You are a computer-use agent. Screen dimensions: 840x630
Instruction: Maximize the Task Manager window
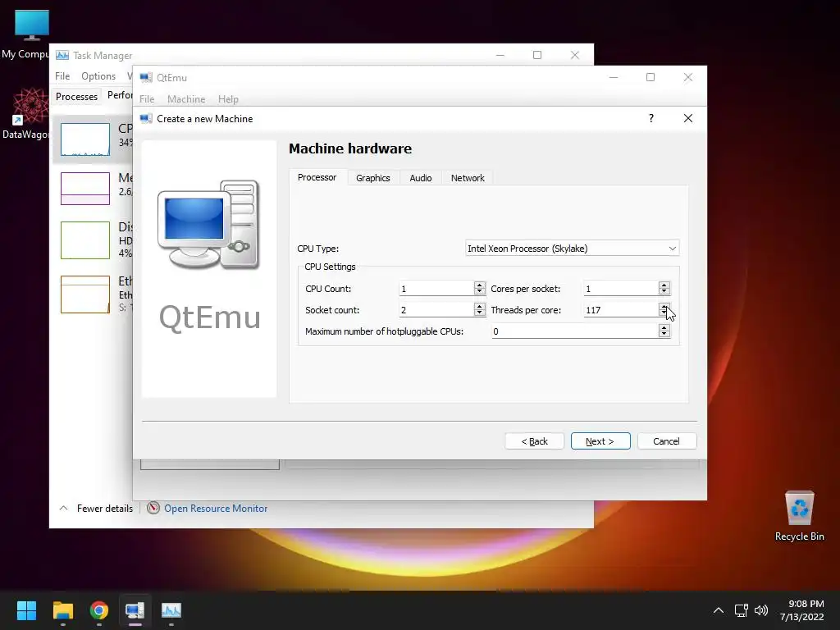(537, 55)
